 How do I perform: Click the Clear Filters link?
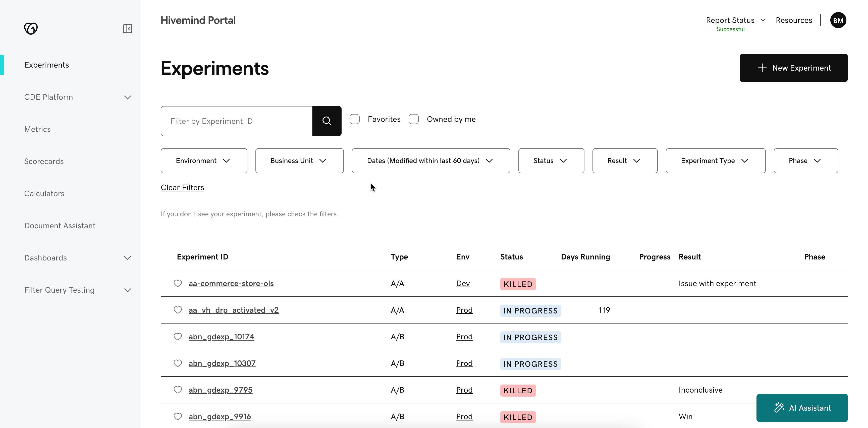click(x=182, y=187)
